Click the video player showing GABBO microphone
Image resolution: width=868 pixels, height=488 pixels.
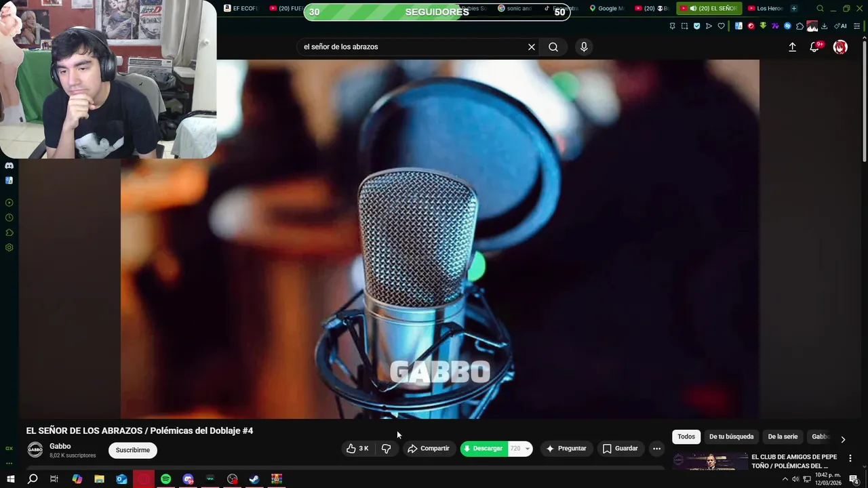[x=440, y=239]
